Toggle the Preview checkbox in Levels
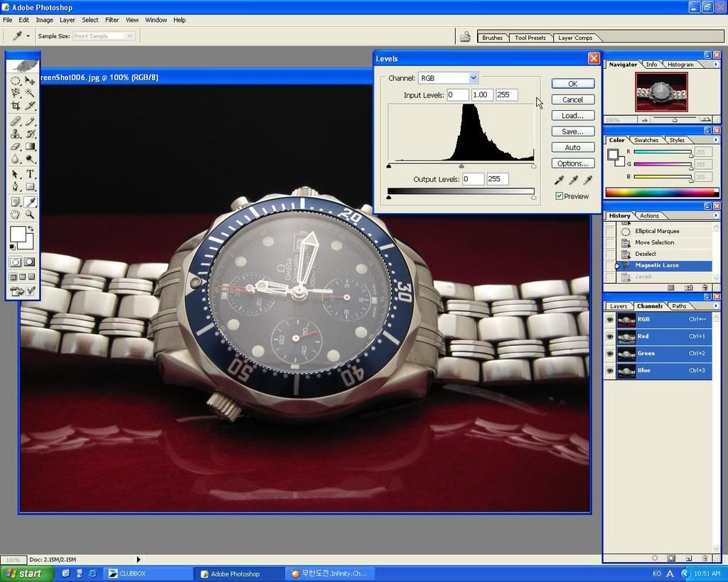The image size is (728, 582). point(560,196)
